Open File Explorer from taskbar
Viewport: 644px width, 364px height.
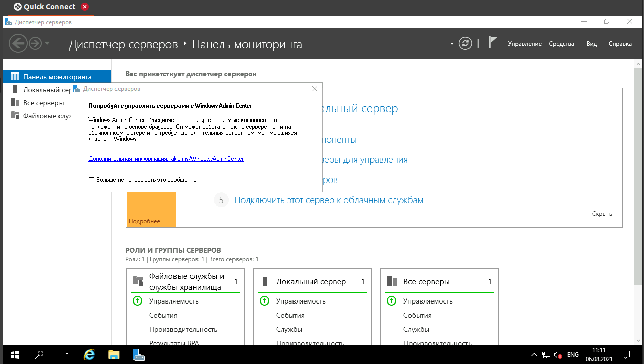click(x=113, y=354)
